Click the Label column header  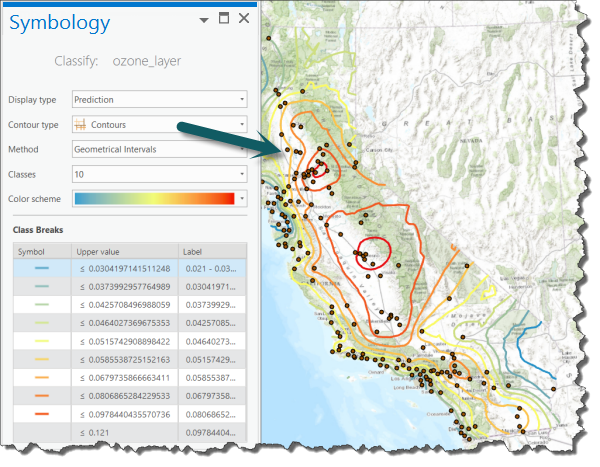(212, 251)
